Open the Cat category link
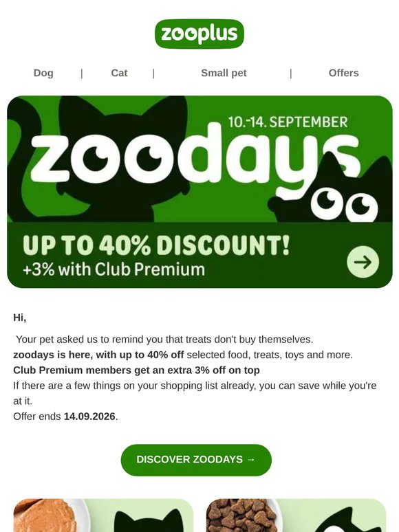The image size is (399, 532). pyautogui.click(x=119, y=73)
